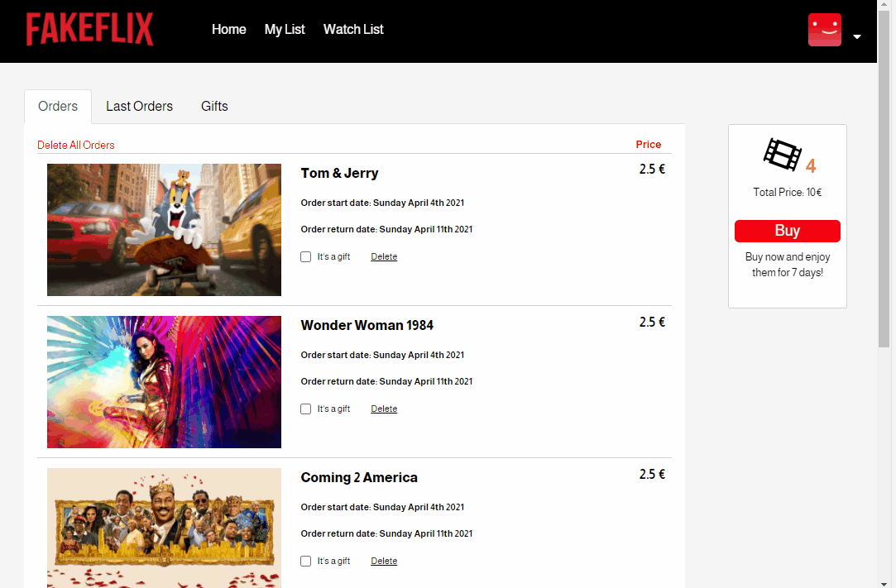Mark Coming 2 America as a gift
This screenshot has width=896, height=588.
306,561
